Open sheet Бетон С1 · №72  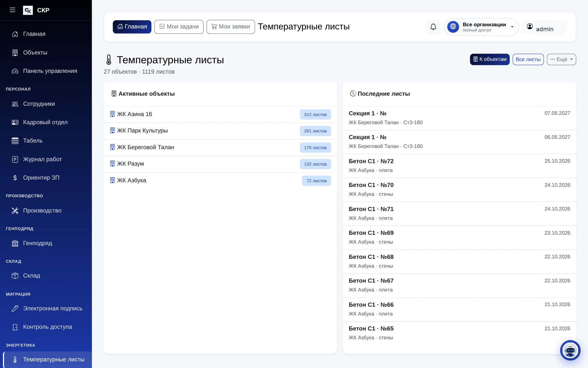(x=459, y=166)
